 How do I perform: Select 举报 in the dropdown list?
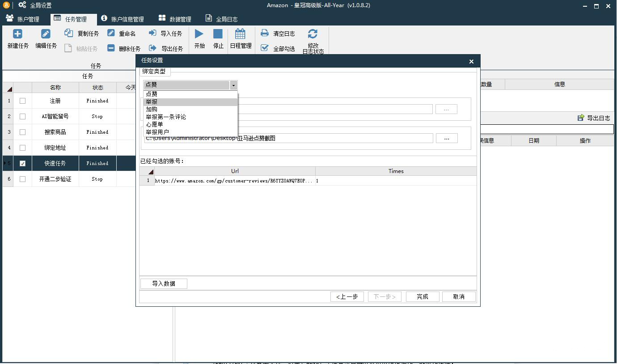[x=190, y=102]
